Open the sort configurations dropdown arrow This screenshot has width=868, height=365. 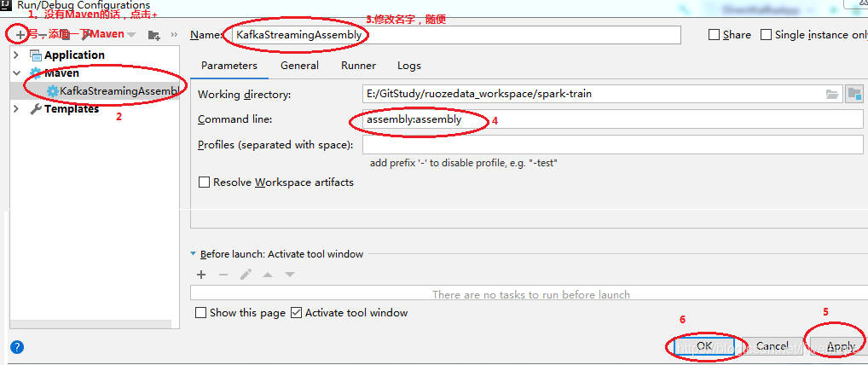pyautogui.click(x=131, y=35)
